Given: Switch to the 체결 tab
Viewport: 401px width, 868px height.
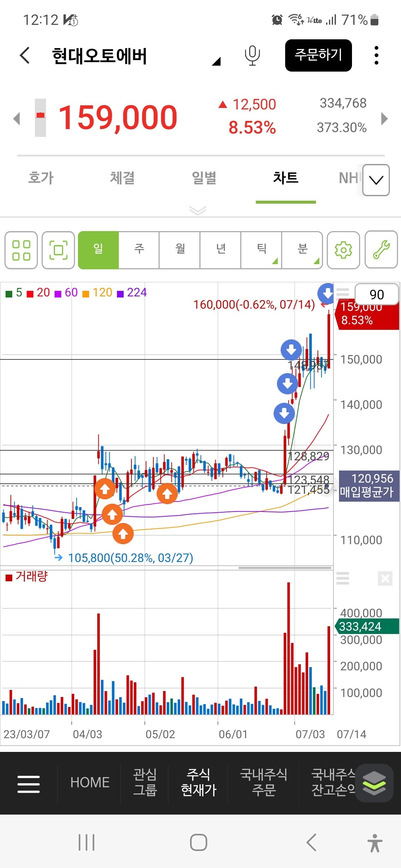Looking at the screenshot, I should tap(123, 178).
